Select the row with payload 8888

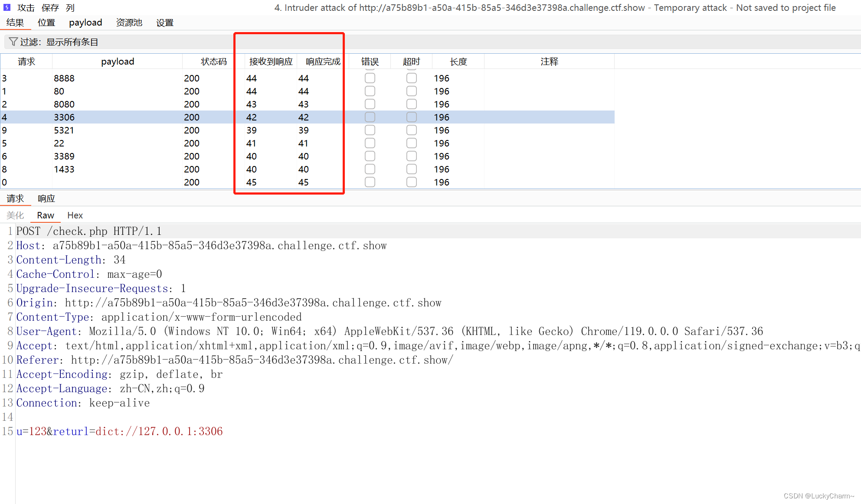(x=307, y=78)
